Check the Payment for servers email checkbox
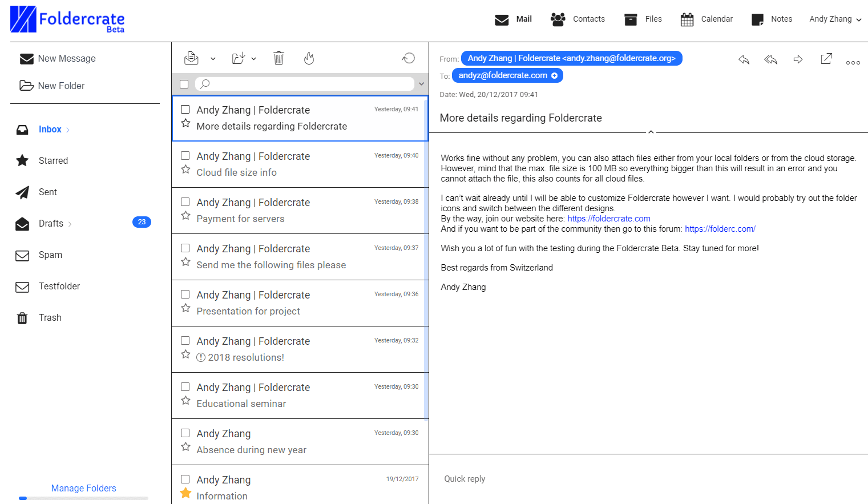This screenshot has width=868, height=504. coord(185,202)
